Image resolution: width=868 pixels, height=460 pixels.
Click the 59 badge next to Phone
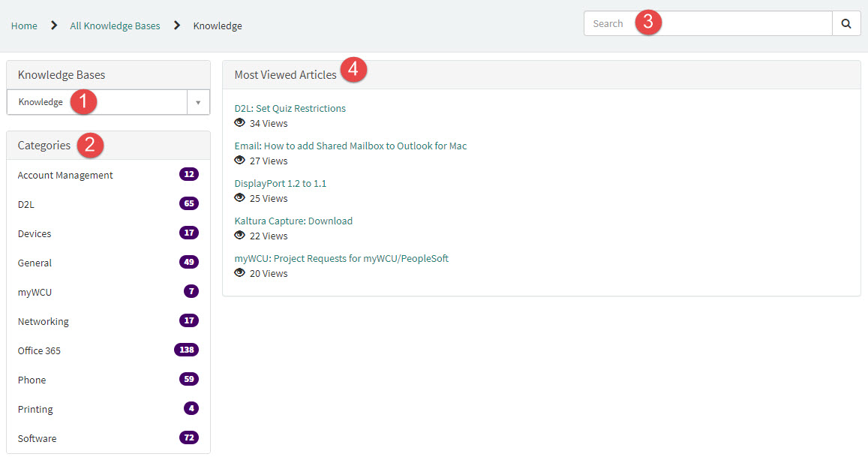tap(188, 378)
